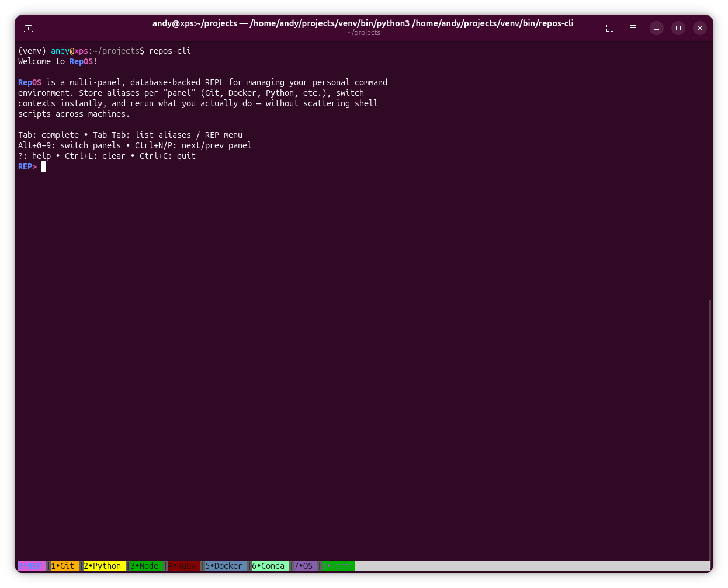This screenshot has height=588, width=728.
Task: Switch to the 0•REP panel tab
Action: point(32,566)
